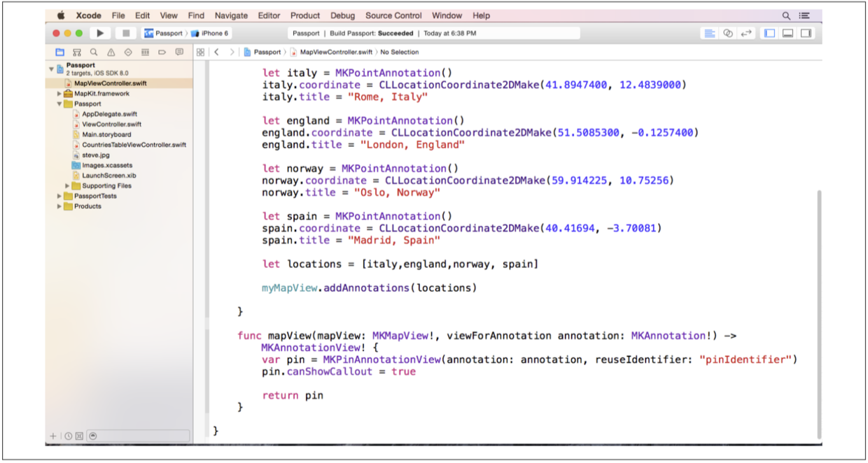The image size is (868, 463).
Task: Expand the Supporting Files folder
Action: click(68, 186)
